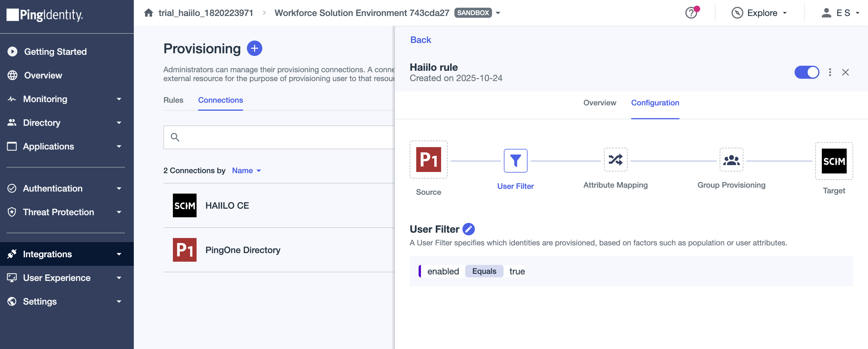868x349 pixels.
Task: Click inside the connections search field
Action: click(279, 137)
